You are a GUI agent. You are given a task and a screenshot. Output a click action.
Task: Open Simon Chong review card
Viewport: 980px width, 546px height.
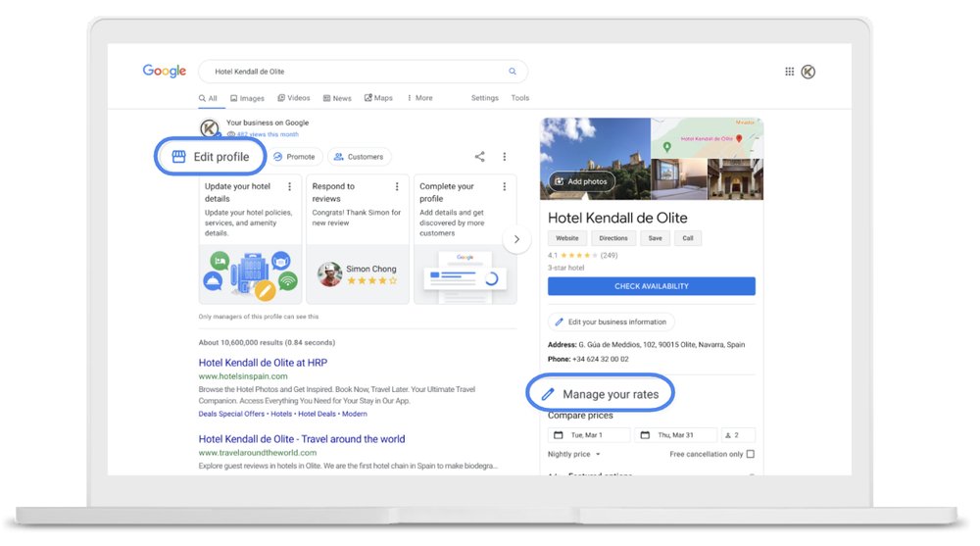[x=358, y=239]
